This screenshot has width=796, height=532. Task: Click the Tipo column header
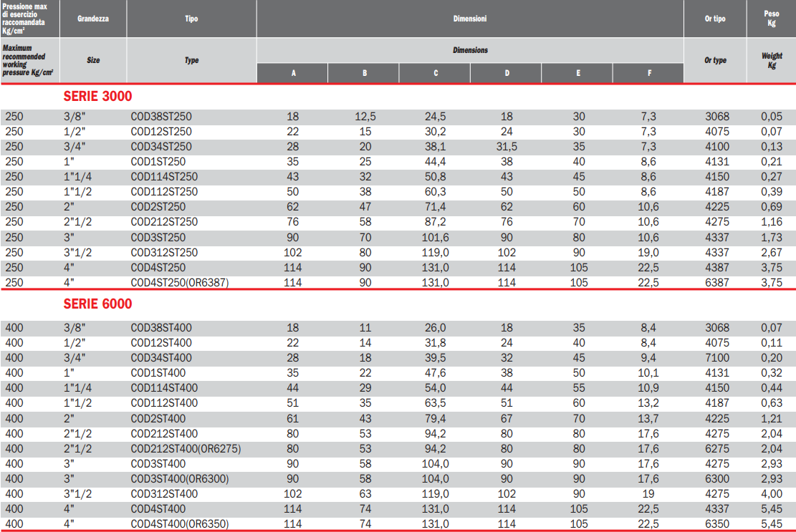(191, 19)
